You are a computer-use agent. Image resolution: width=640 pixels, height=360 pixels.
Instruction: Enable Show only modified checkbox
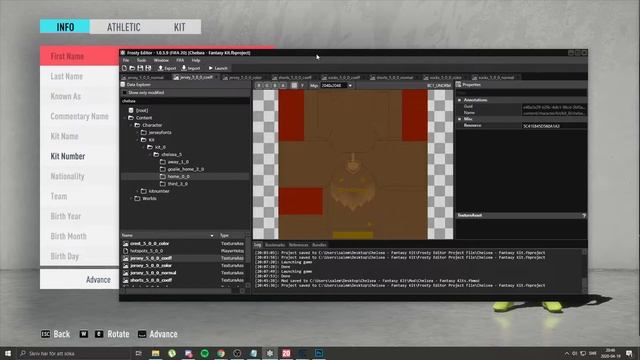point(124,93)
